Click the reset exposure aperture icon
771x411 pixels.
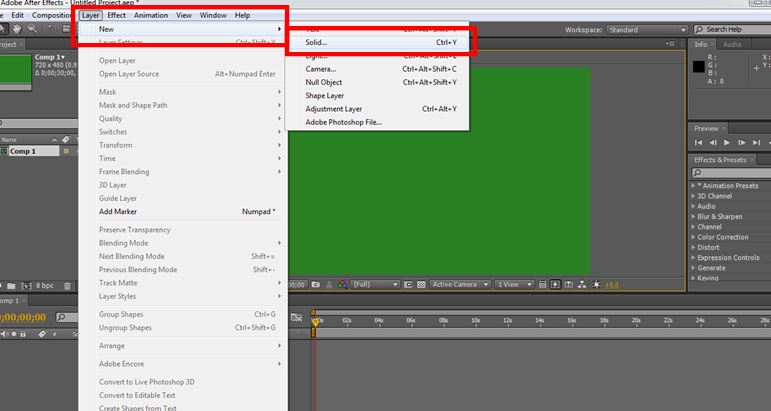tap(596, 285)
